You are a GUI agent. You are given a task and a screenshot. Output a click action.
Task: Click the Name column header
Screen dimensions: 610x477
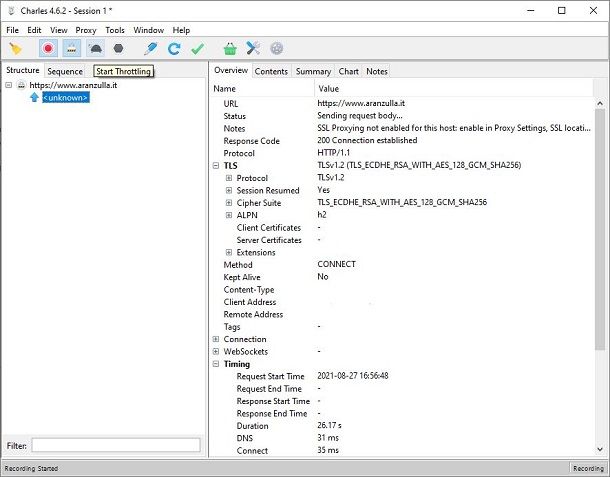pos(262,89)
